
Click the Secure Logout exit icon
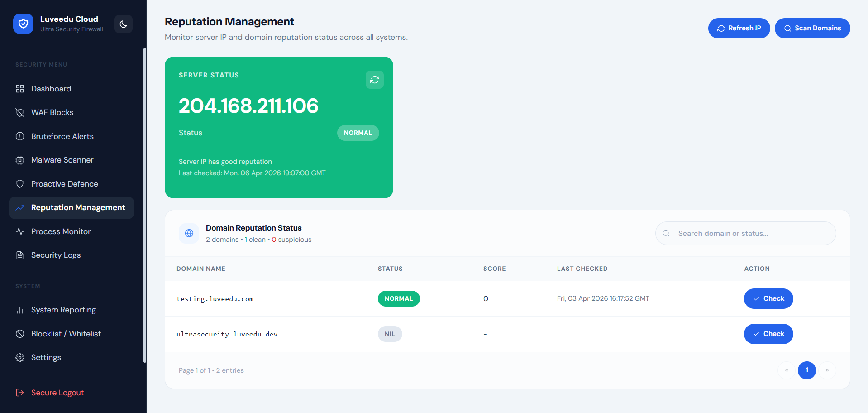coord(20,393)
